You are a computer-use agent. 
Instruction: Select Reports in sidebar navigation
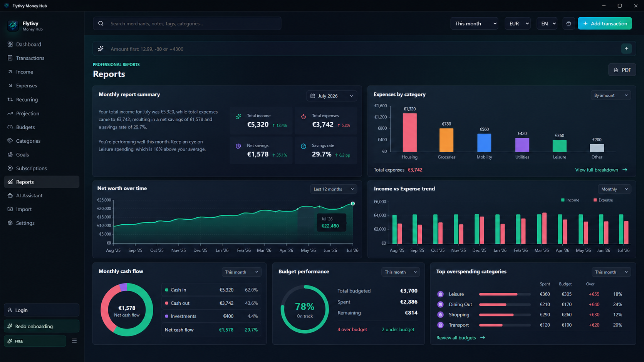pyautogui.click(x=42, y=182)
